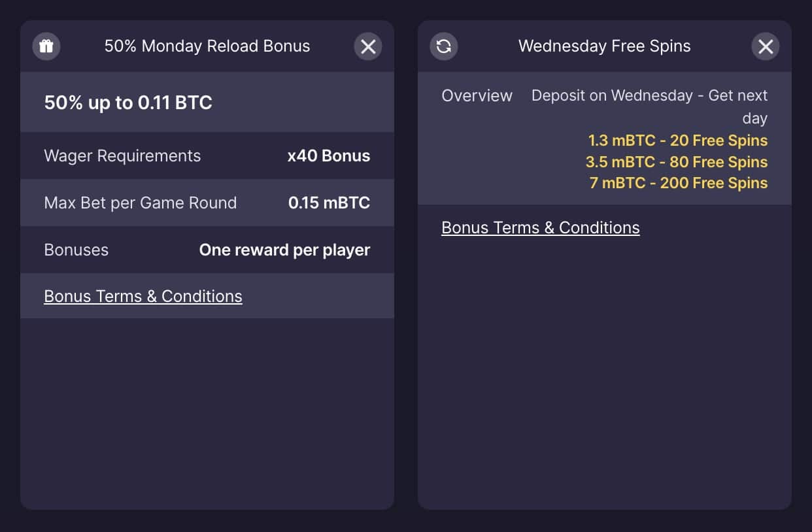Click the "x40 Bonus" value
812x532 pixels.
point(328,156)
